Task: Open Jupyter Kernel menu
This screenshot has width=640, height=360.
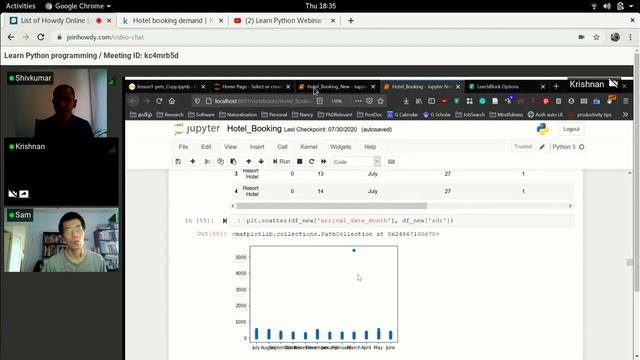Action: (309, 147)
